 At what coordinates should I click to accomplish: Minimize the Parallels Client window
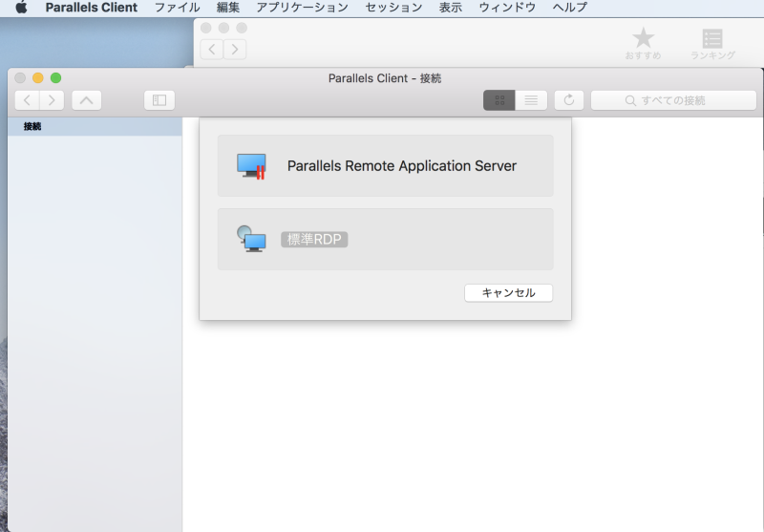[x=38, y=78]
